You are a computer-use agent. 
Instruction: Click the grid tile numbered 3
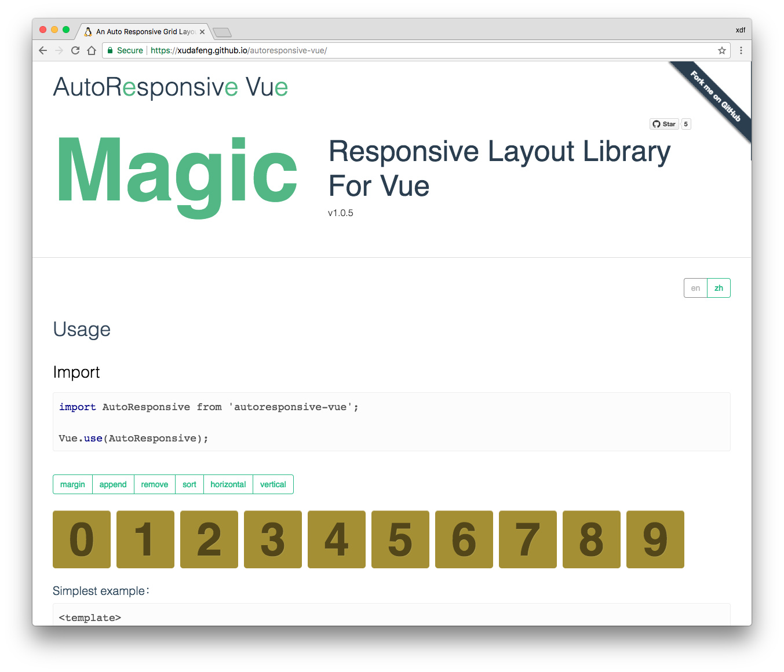pyautogui.click(x=273, y=539)
